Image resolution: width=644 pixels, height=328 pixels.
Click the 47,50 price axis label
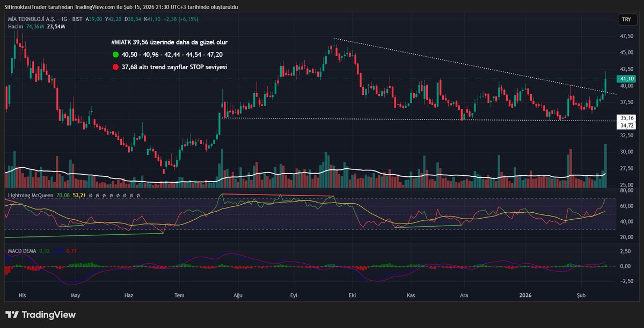click(626, 36)
